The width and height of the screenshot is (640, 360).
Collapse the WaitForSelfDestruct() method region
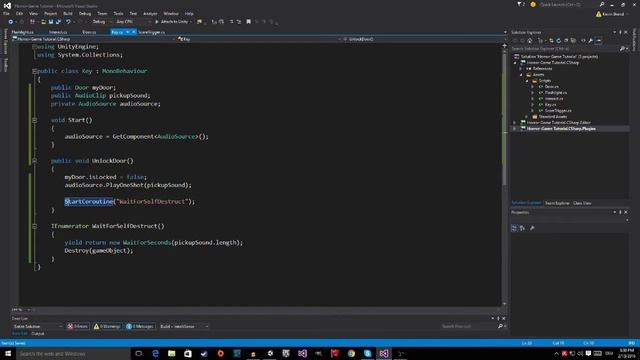(x=34, y=226)
